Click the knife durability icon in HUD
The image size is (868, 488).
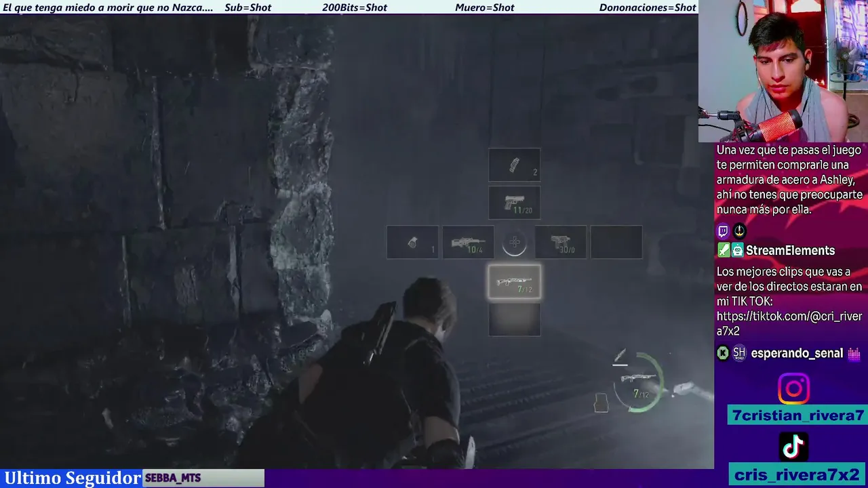pyautogui.click(x=620, y=357)
